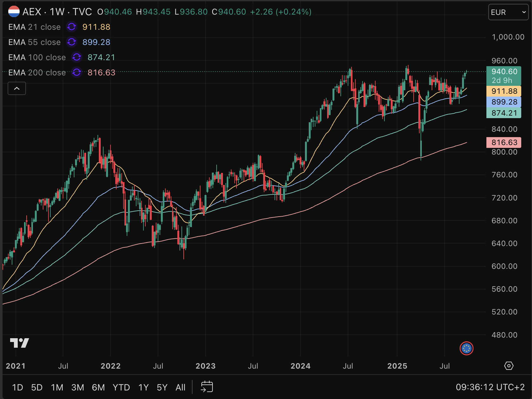Click the EMA 55 refresh icon
Screen dimensions: 532x399
coord(72,42)
